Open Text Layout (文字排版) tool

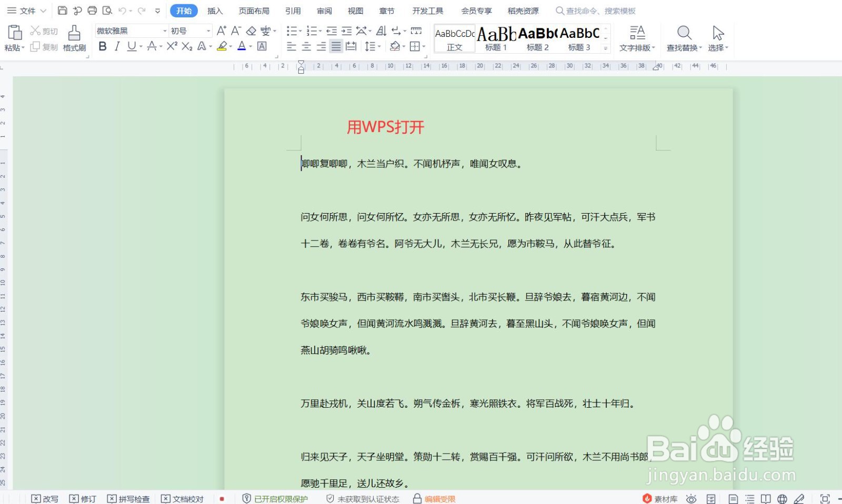(x=637, y=38)
